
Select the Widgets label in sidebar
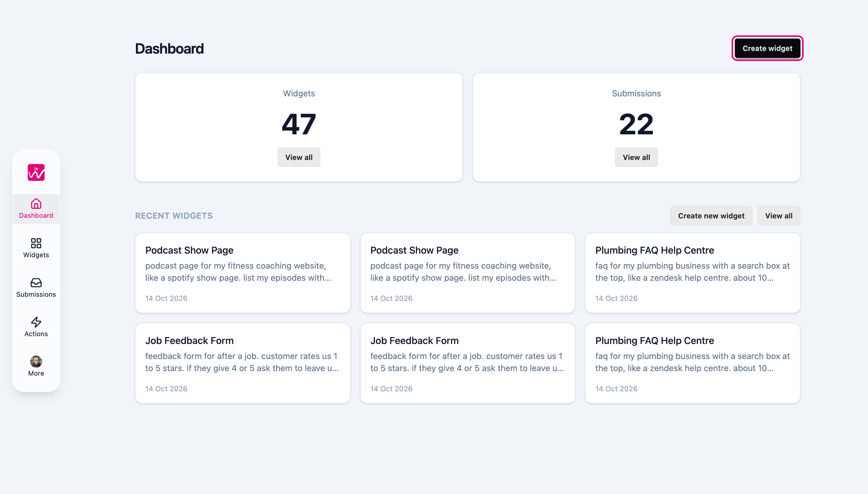36,255
